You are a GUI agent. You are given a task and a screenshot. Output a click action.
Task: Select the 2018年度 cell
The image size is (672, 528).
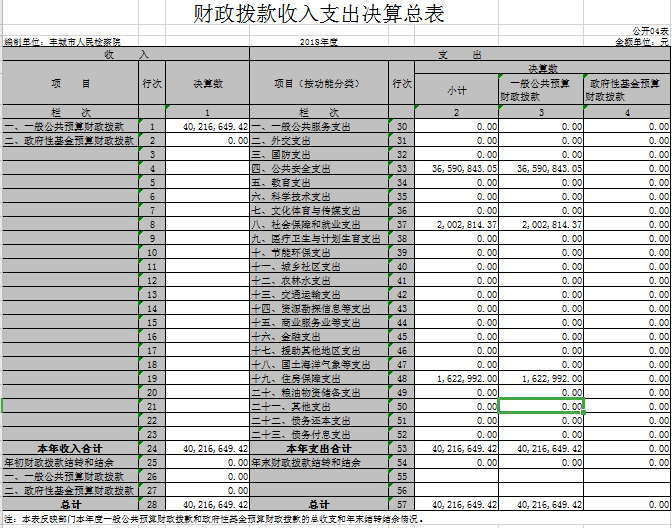tap(319, 42)
